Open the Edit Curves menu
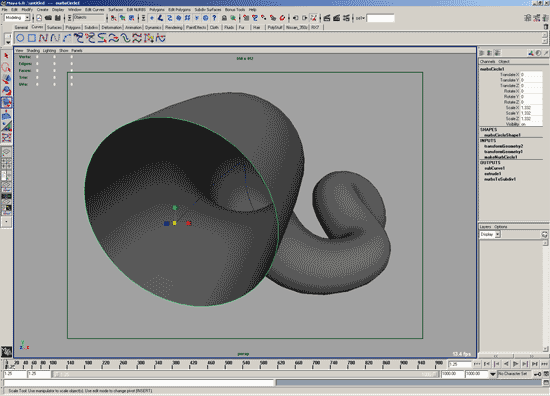 click(94, 9)
